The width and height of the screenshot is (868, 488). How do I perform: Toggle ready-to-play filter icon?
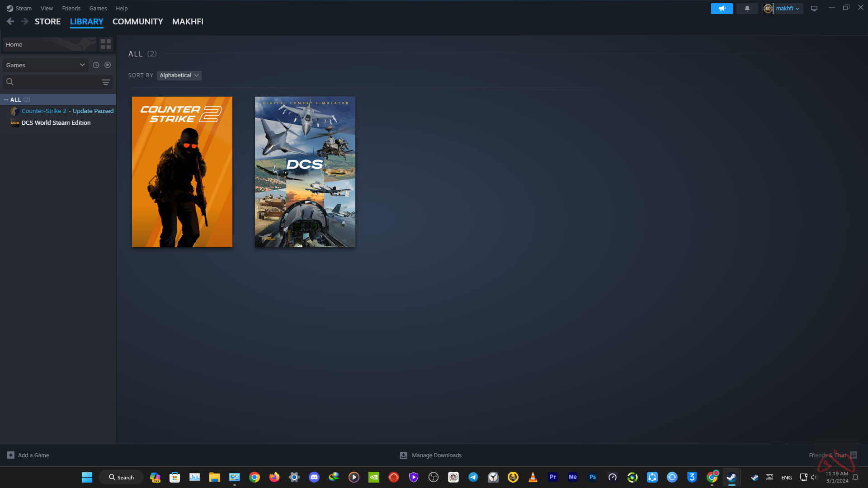point(108,65)
